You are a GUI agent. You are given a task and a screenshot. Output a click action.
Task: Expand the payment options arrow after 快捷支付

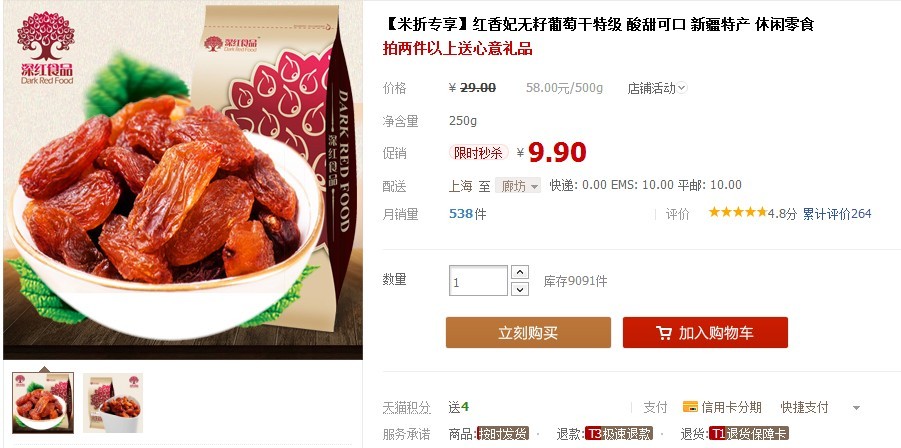pyautogui.click(x=856, y=408)
